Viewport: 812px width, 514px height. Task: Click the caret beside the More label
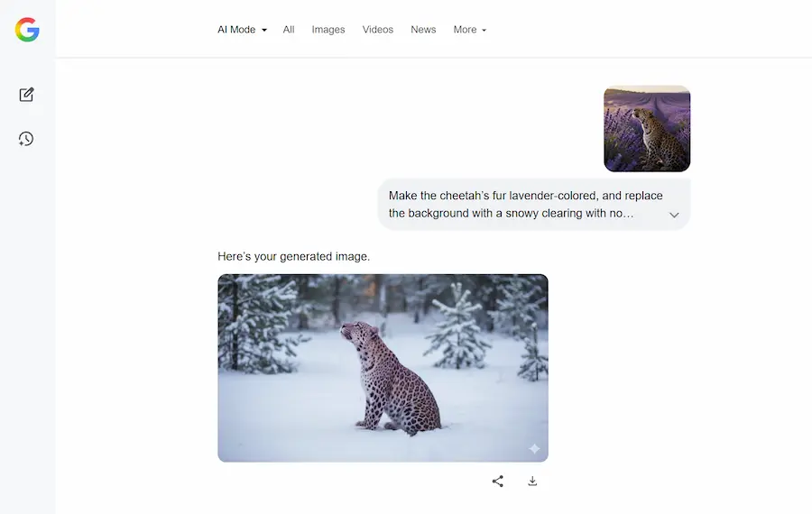click(x=484, y=31)
